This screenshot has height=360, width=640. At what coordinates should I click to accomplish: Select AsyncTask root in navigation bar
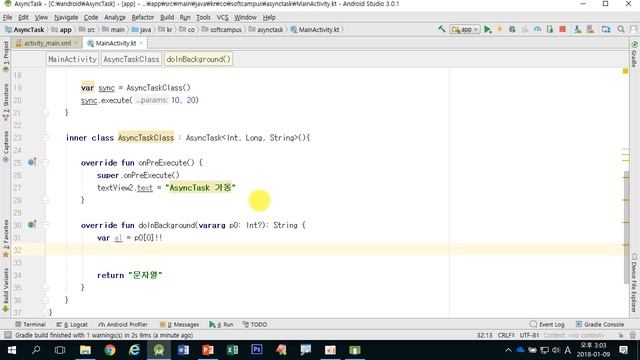pyautogui.click(x=24, y=29)
